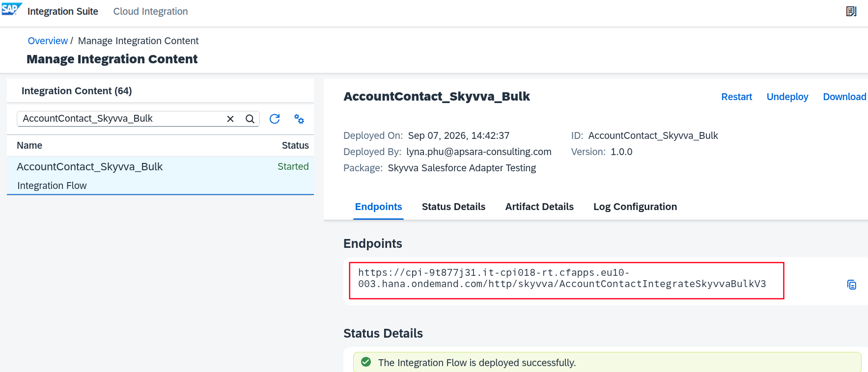Switch to the Endpoints tab
The width and height of the screenshot is (868, 372).
pyautogui.click(x=378, y=207)
